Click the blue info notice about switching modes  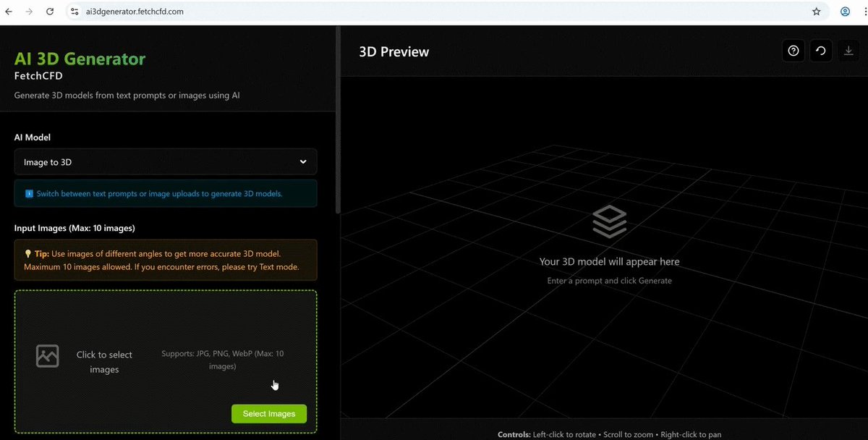click(x=166, y=193)
